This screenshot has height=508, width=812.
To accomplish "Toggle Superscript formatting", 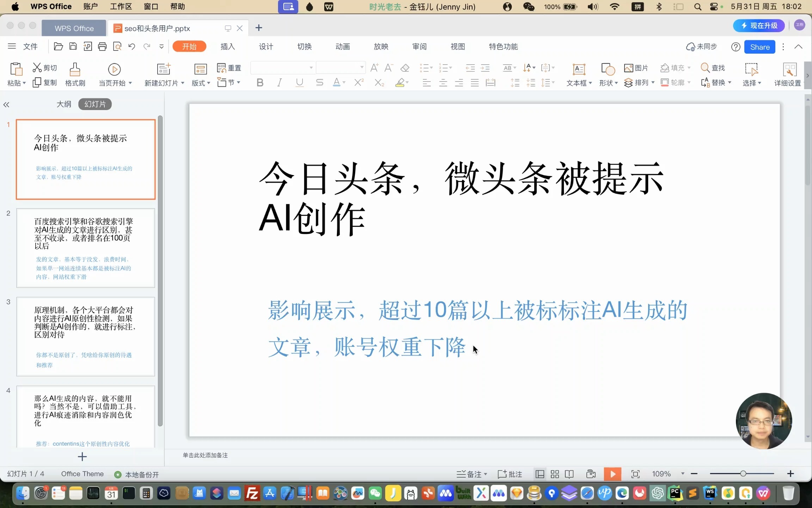I will pyautogui.click(x=359, y=83).
